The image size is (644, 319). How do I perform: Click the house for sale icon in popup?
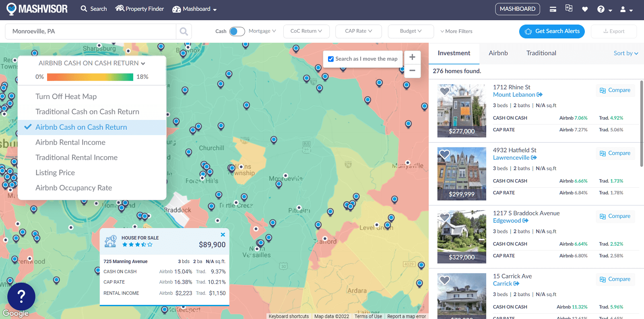(110, 241)
